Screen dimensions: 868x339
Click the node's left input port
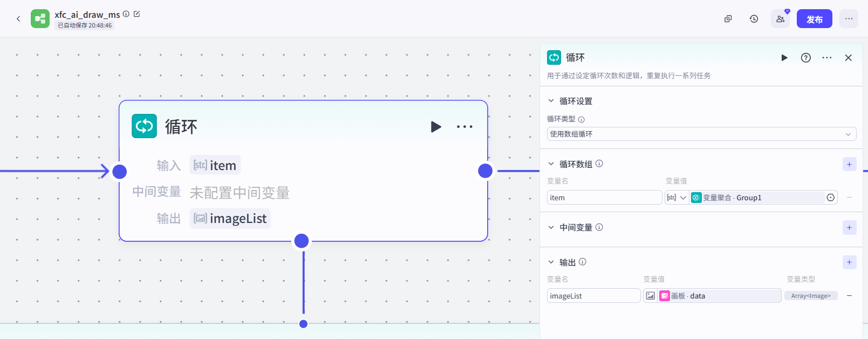pyautogui.click(x=119, y=172)
